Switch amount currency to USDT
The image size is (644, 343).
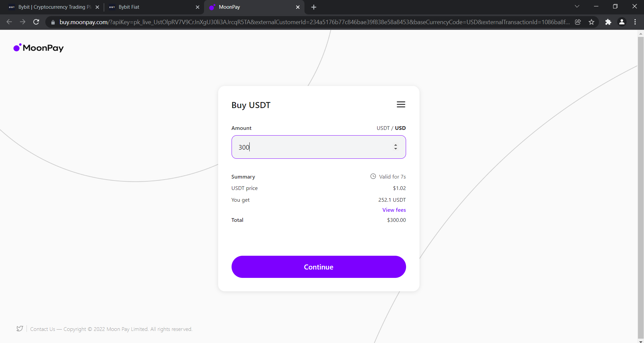click(x=383, y=128)
